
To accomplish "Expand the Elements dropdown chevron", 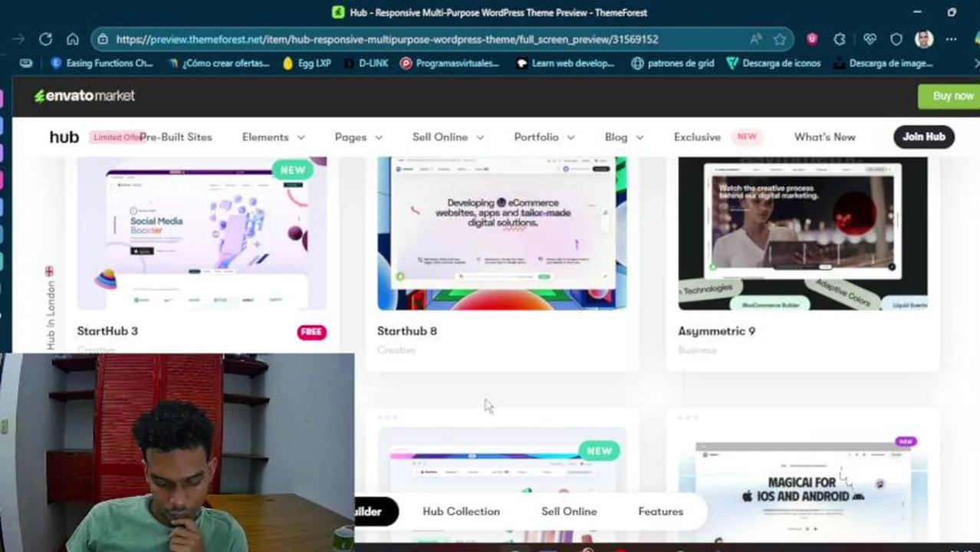I will point(301,137).
